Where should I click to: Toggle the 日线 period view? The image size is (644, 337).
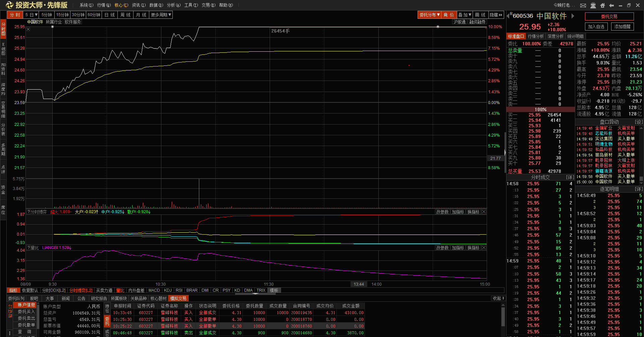pyautogui.click(x=110, y=15)
